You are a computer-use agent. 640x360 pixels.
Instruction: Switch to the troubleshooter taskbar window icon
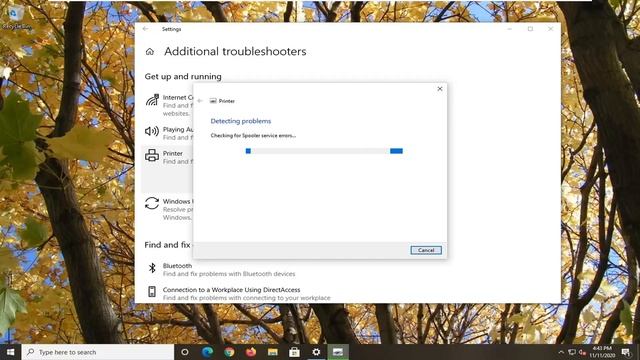click(x=338, y=352)
